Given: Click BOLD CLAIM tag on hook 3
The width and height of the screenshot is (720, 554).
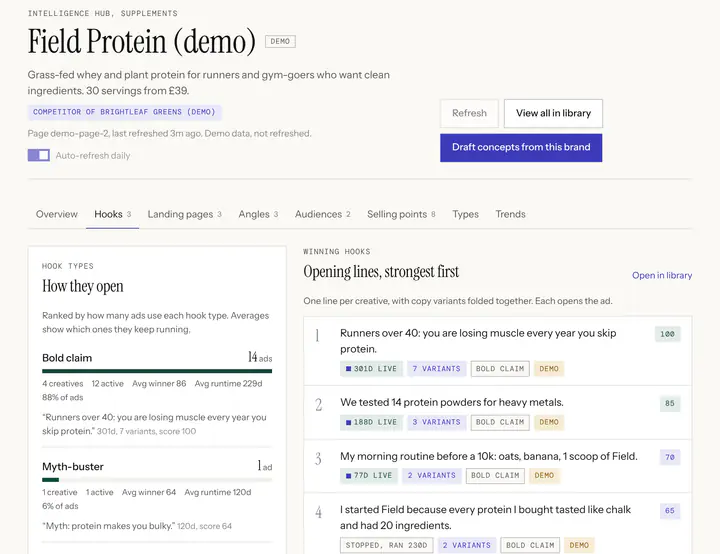Looking at the screenshot, I should (495, 475).
